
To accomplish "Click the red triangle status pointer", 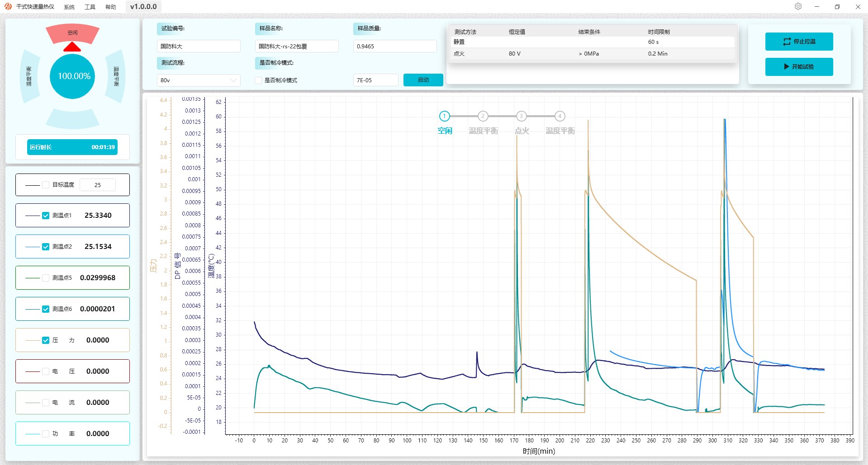I will pyautogui.click(x=72, y=47).
